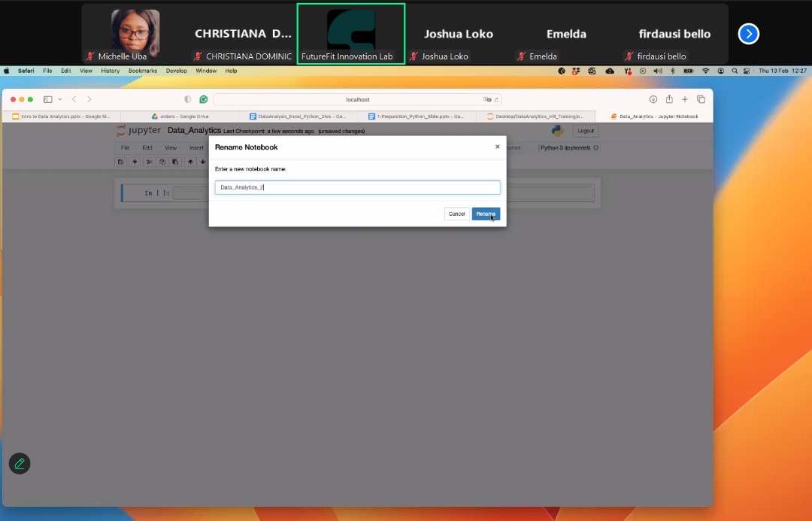812x521 pixels.
Task: Click the Data_Analytics notebook title
Action: coord(194,131)
